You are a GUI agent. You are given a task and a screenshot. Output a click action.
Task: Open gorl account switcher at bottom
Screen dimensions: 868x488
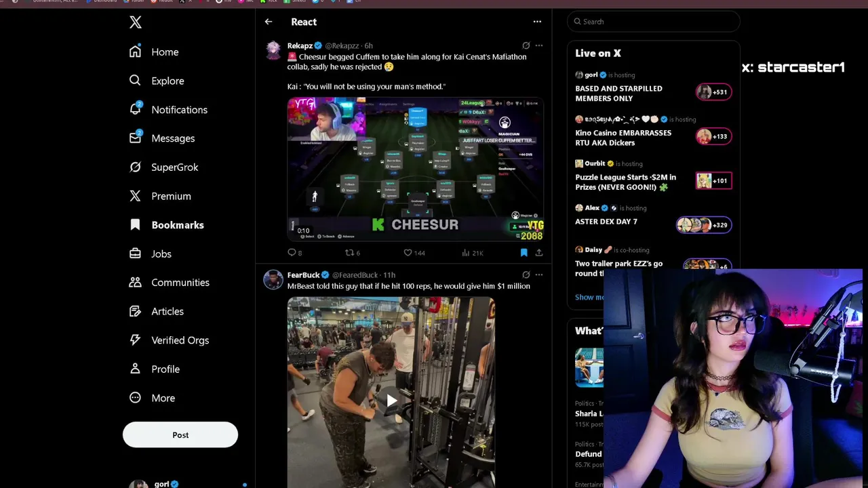point(188,484)
